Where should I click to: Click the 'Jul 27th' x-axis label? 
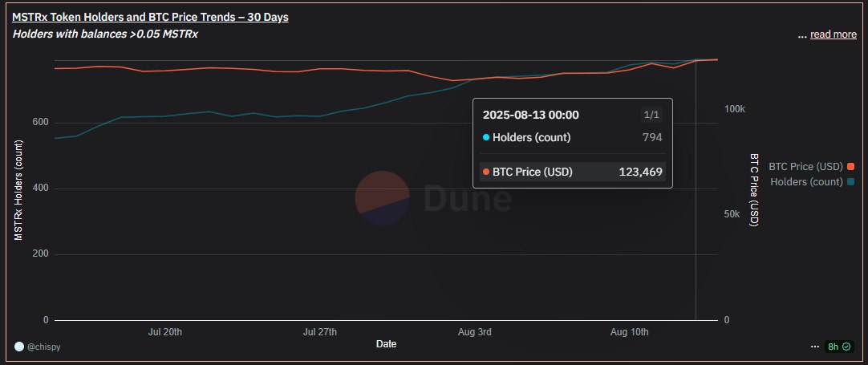(320, 332)
